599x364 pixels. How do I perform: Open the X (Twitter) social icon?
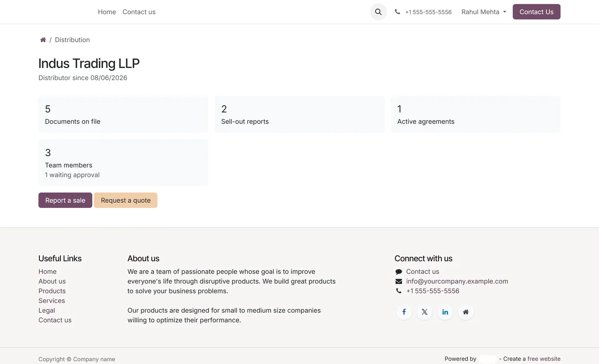click(x=424, y=312)
